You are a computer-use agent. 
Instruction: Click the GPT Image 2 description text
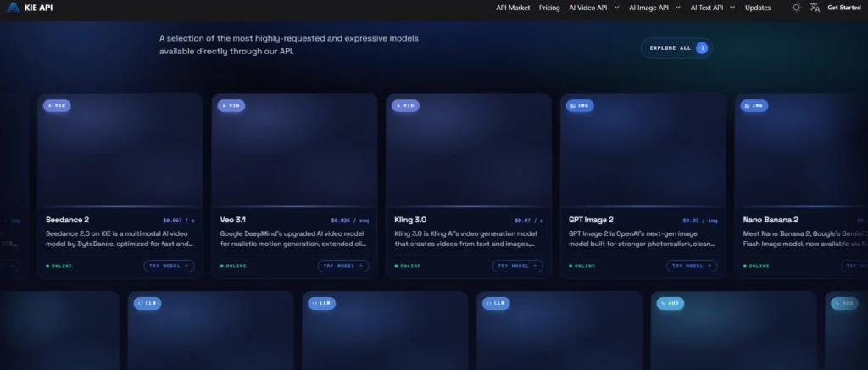tap(643, 238)
